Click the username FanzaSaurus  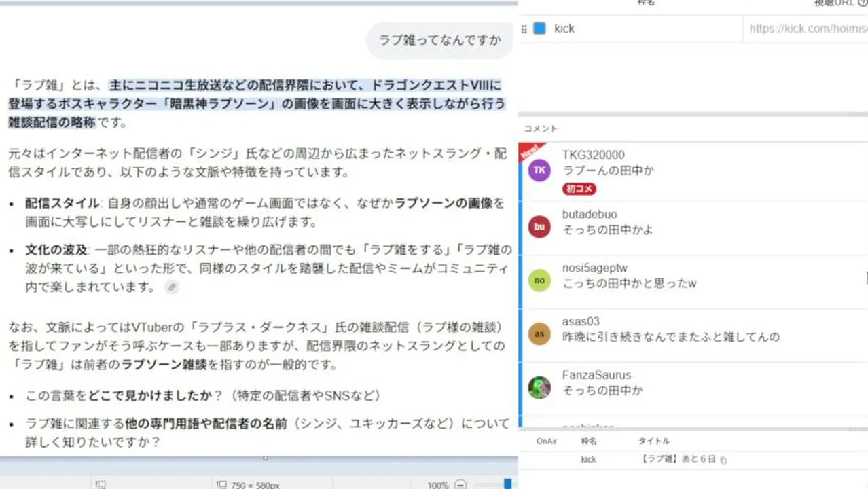(x=596, y=375)
